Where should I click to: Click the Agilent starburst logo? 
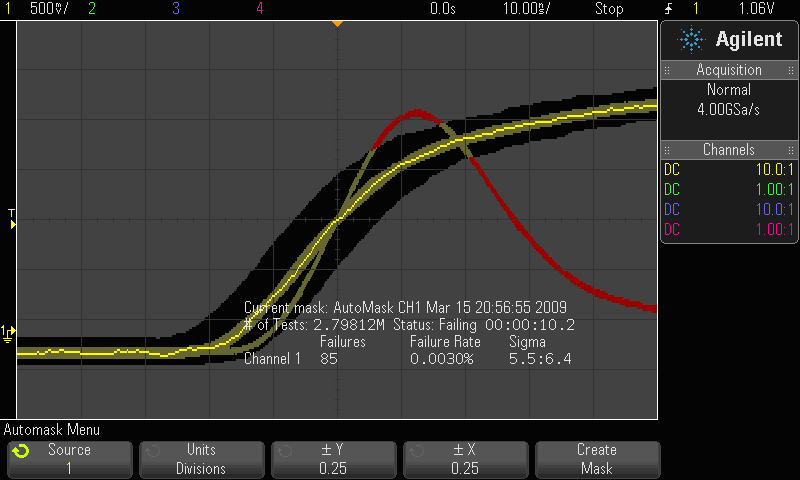coord(690,40)
